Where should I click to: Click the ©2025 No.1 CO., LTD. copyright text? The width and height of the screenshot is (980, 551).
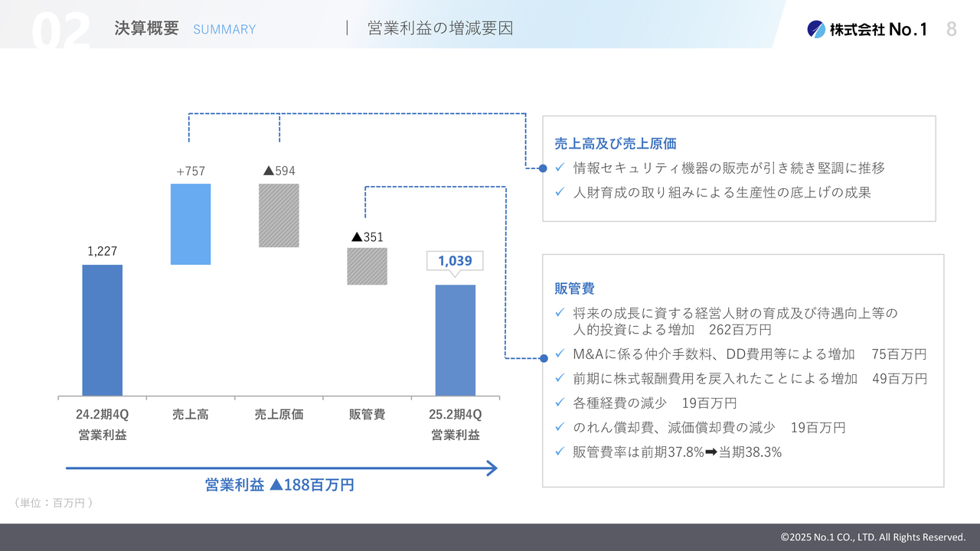click(x=873, y=537)
